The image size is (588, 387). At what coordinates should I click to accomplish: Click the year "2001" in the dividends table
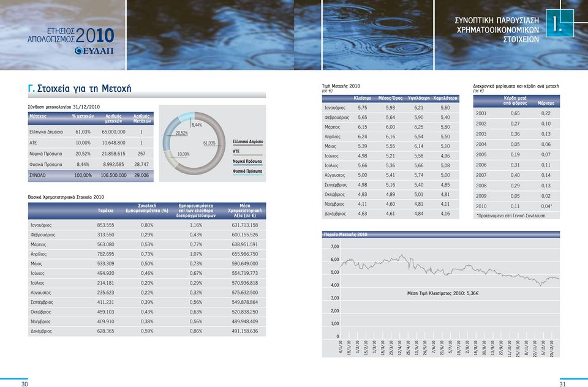[481, 113]
